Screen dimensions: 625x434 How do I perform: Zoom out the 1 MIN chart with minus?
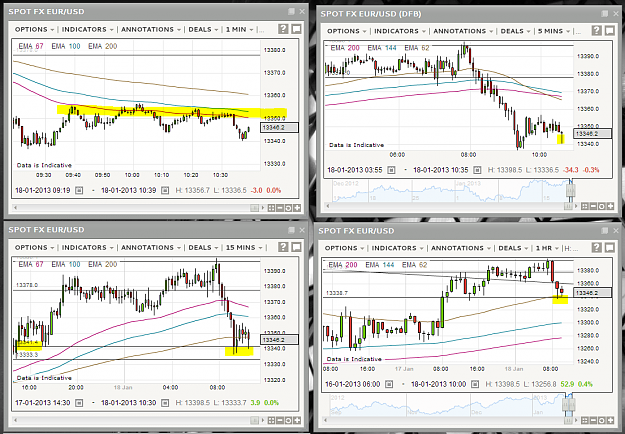(x=280, y=208)
